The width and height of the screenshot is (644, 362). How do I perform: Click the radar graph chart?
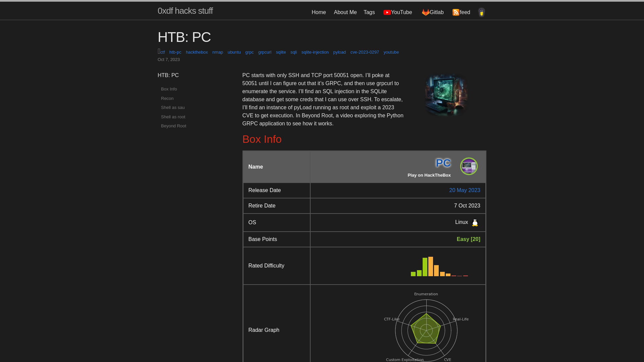pyautogui.click(x=426, y=327)
